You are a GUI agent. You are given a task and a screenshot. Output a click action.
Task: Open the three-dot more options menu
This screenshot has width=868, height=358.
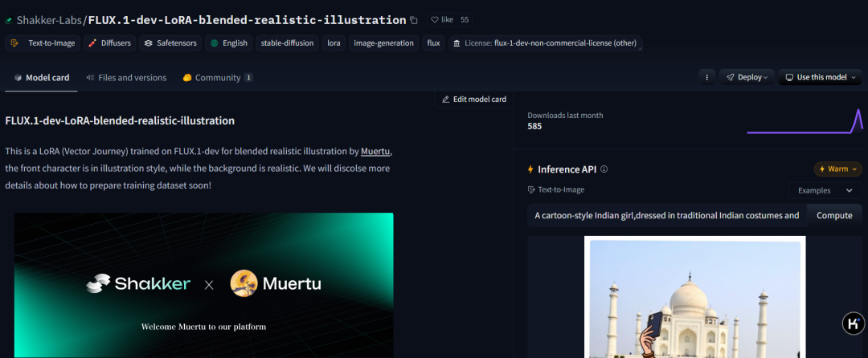point(706,78)
